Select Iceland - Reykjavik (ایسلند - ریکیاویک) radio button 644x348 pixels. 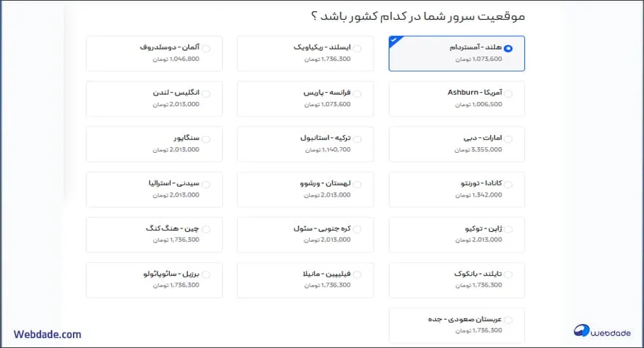click(x=357, y=48)
